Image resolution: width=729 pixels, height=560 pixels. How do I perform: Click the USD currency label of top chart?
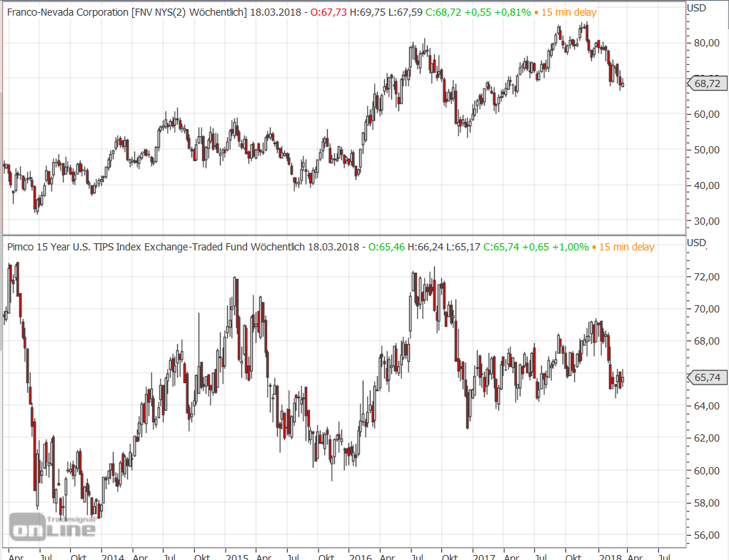(696, 9)
